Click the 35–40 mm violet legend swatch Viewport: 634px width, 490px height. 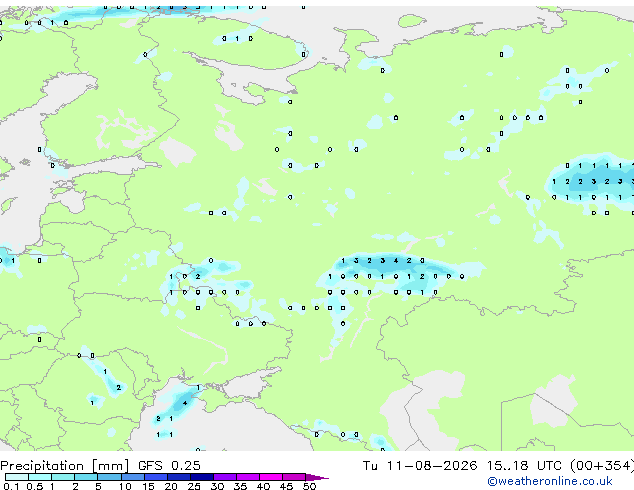point(248,477)
